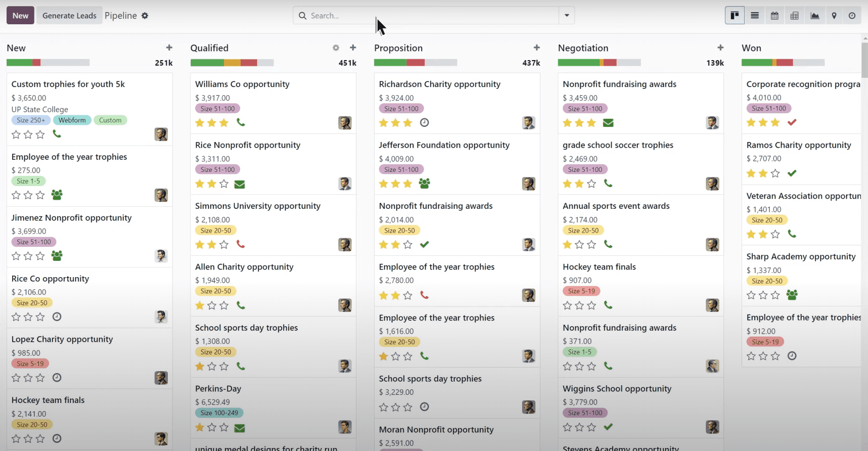
Task: Click phone activity icon on Custom trophies card
Action: pos(57,134)
